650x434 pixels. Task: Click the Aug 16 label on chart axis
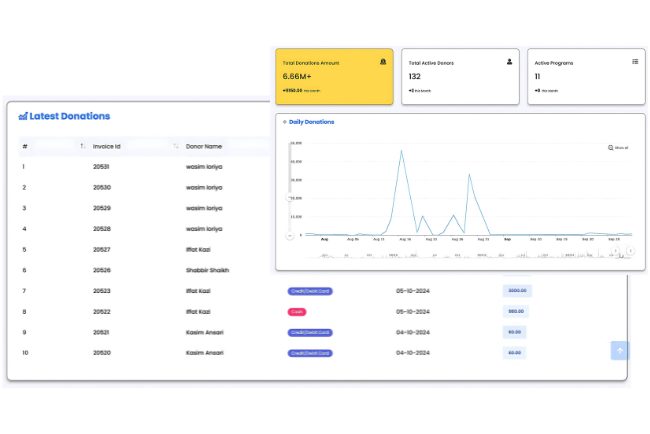point(405,240)
